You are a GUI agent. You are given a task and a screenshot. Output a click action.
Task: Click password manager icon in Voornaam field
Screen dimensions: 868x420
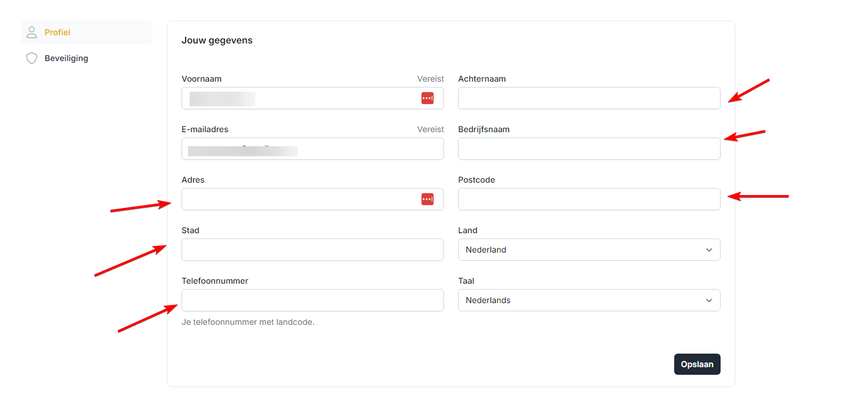click(x=427, y=98)
